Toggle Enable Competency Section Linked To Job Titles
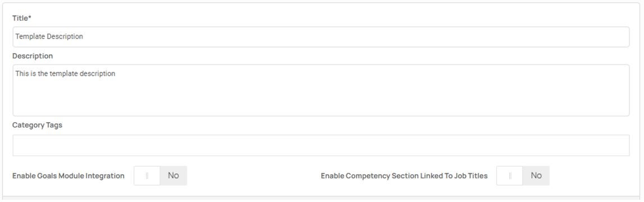The image size is (644, 202). tap(523, 176)
